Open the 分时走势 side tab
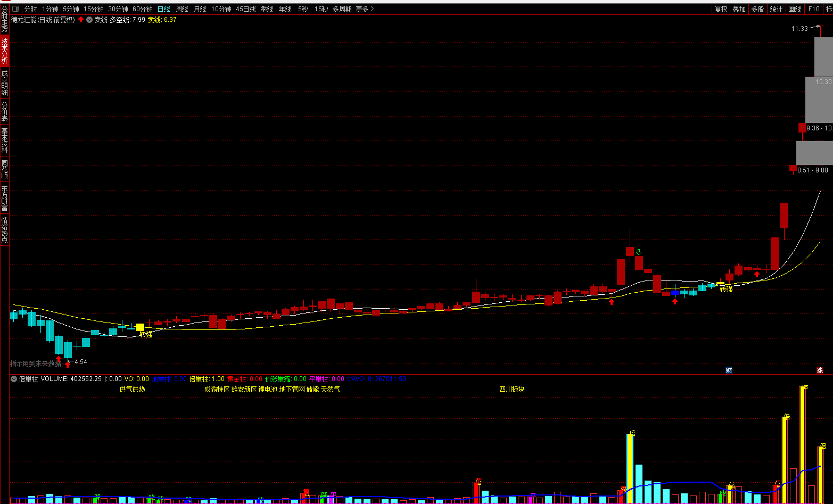Image resolution: width=833 pixels, height=504 pixels. coord(4,19)
